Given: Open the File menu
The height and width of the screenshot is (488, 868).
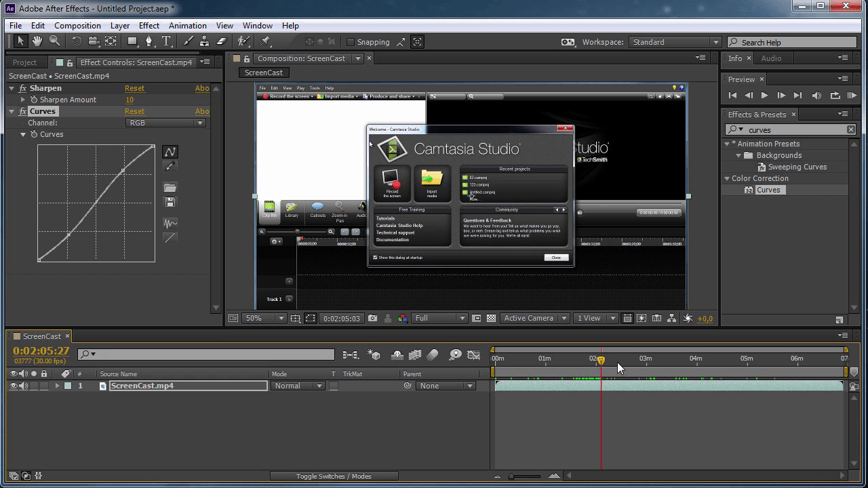Looking at the screenshot, I should point(16,26).
